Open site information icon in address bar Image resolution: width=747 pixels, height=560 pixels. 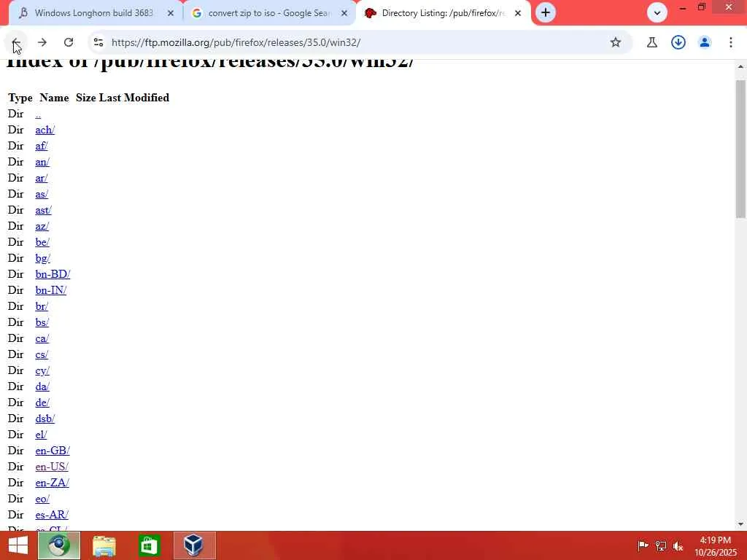tap(98, 42)
